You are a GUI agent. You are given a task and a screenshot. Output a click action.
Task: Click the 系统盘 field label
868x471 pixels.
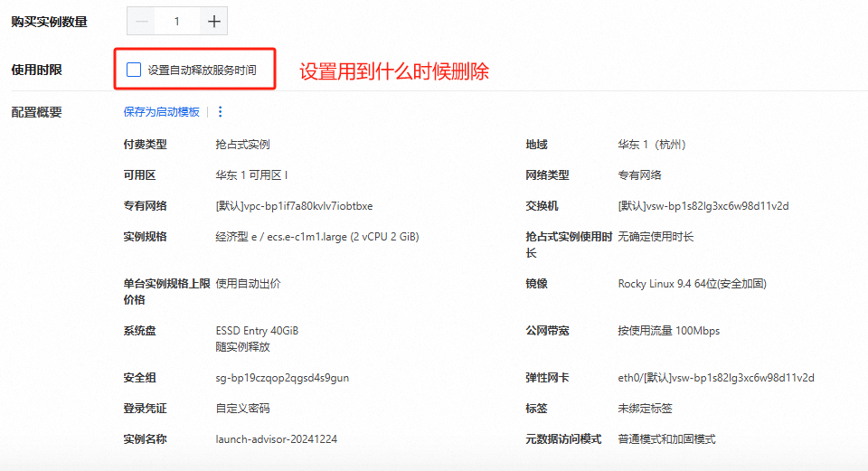[x=139, y=331]
